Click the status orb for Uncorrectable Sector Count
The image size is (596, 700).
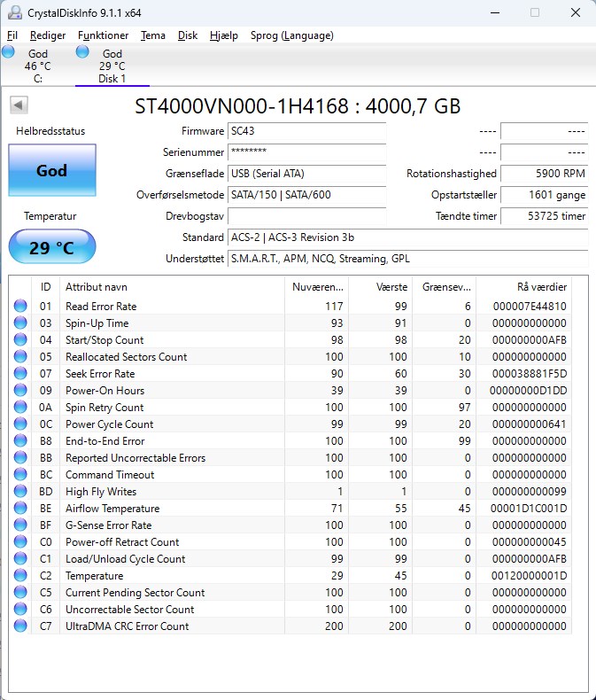point(20,609)
